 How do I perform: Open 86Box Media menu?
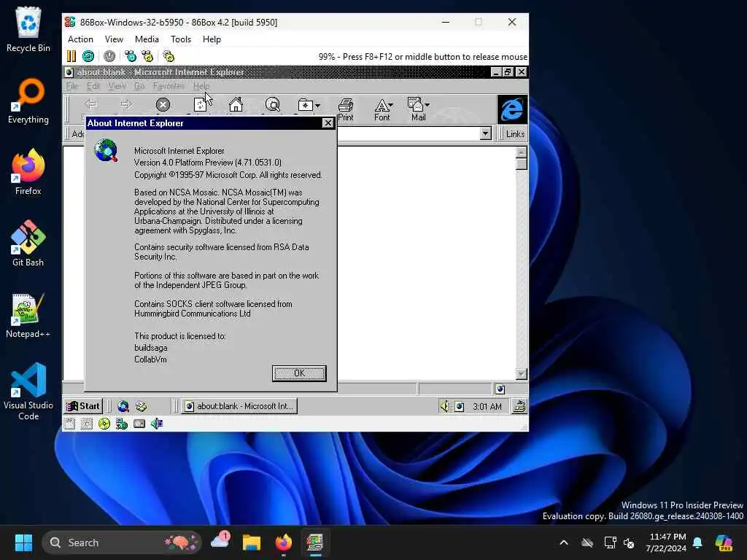(x=147, y=39)
